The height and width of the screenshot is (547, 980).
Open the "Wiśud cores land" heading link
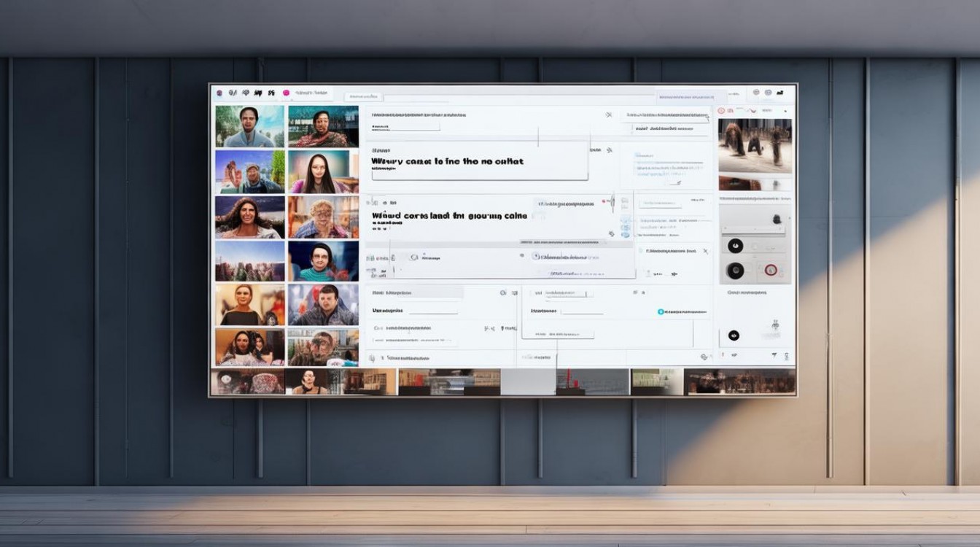(448, 216)
